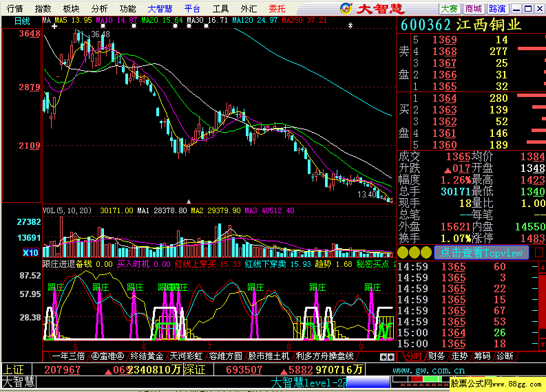
Task: Click the 股票公式网 www.88gg.com link
Action: [x=496, y=384]
